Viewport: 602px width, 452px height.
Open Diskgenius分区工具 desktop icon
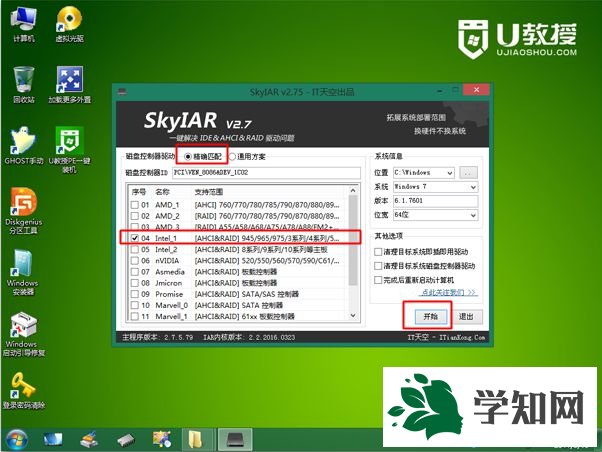coord(24,210)
